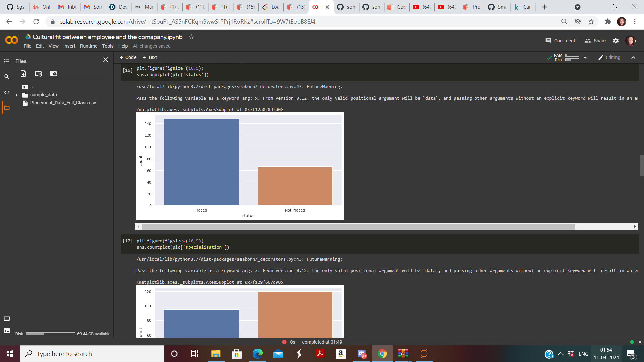Open the RAM Disk resources dropdown arrow
This screenshot has height=362, width=644.
click(x=585, y=58)
